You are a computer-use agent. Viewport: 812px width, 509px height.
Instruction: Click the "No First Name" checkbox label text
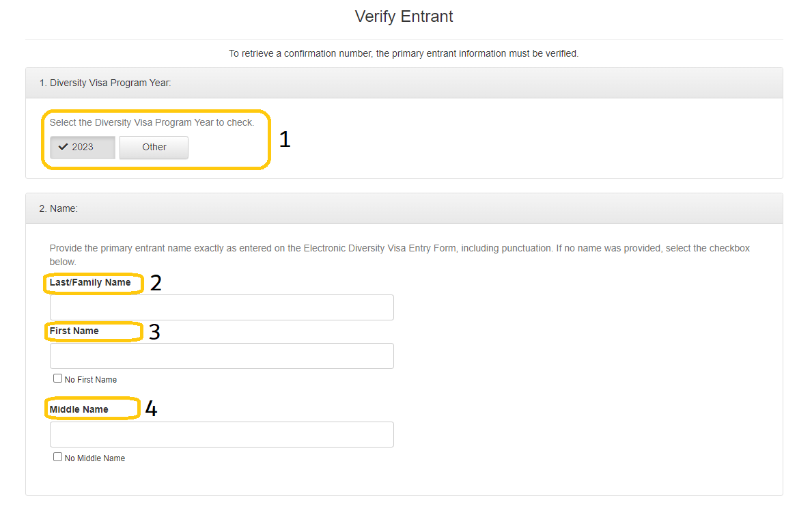pyautogui.click(x=91, y=380)
